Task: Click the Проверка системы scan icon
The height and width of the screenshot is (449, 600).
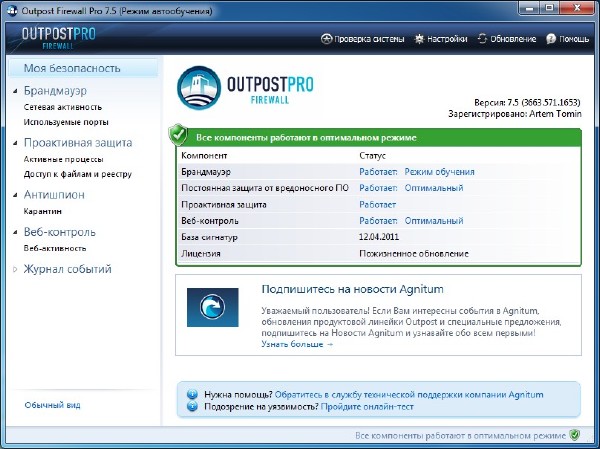Action: 326,40
